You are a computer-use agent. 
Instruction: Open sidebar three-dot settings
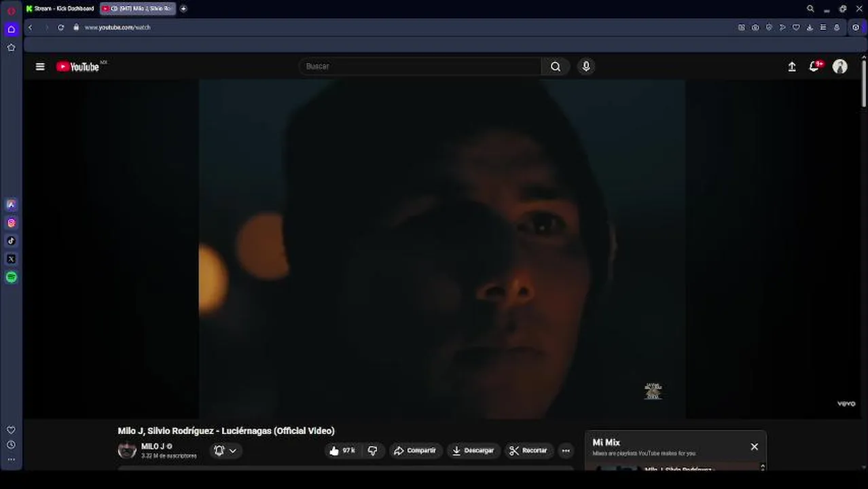tap(11, 460)
